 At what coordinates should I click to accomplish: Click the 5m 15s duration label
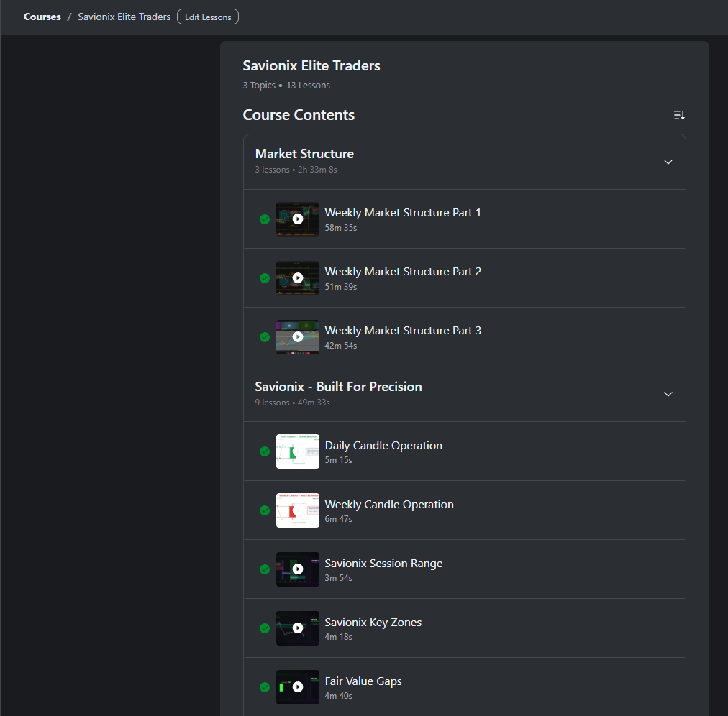(x=339, y=460)
